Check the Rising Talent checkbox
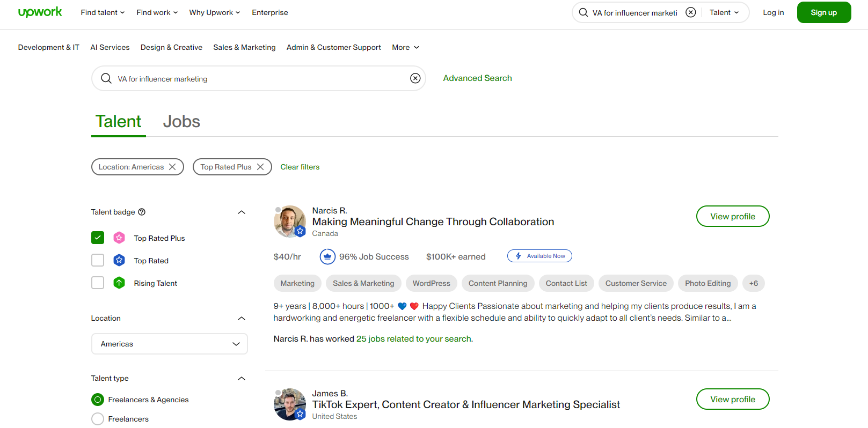This screenshot has width=868, height=428. click(x=98, y=283)
